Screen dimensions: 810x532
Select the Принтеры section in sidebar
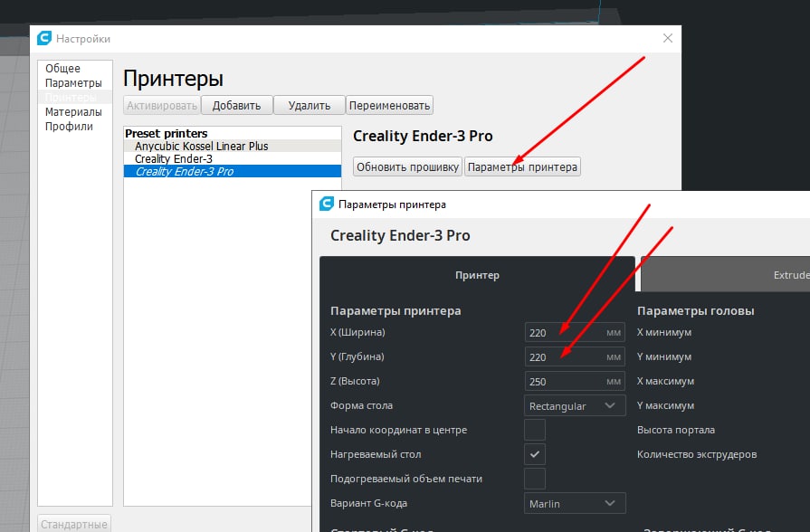click(x=74, y=97)
